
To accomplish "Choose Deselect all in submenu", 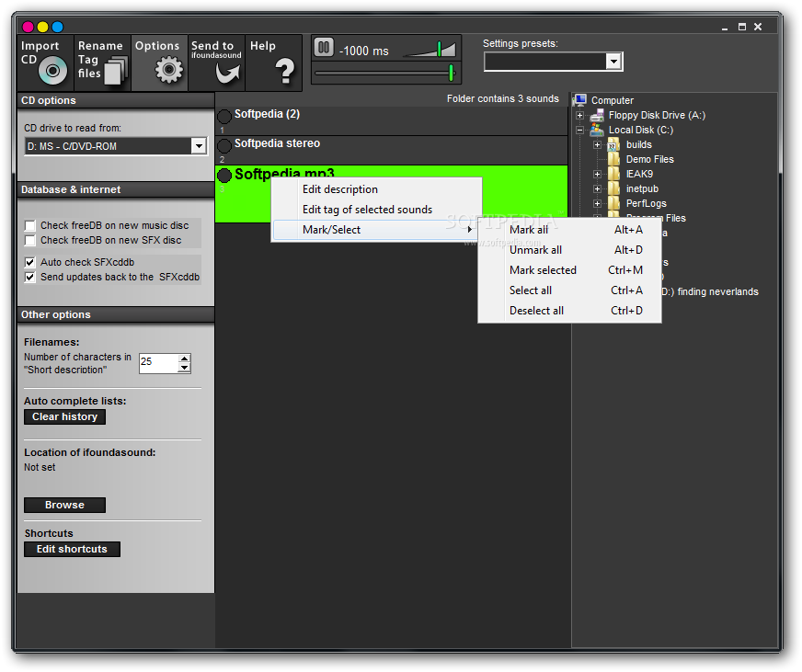I will point(569,311).
